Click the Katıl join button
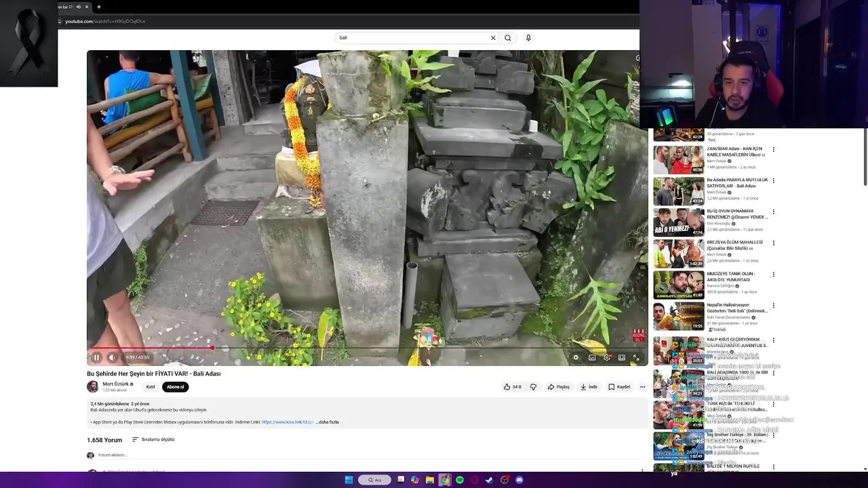 coord(151,387)
